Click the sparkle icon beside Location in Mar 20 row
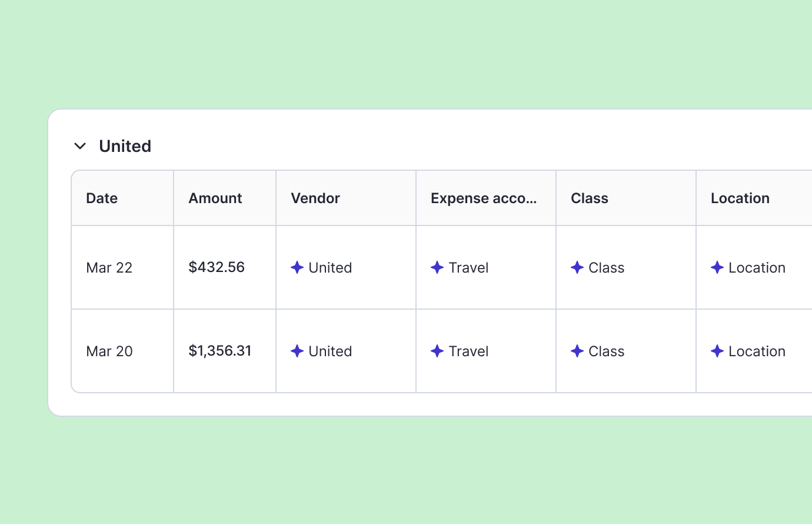Image resolution: width=812 pixels, height=524 pixels. [x=717, y=351]
